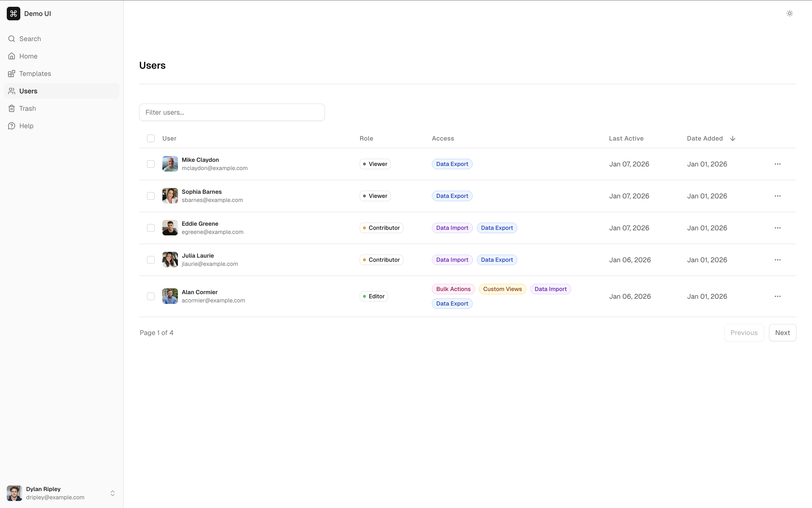Click the email mclaydon@example.com
This screenshot has height=508, width=812.
pos(214,168)
